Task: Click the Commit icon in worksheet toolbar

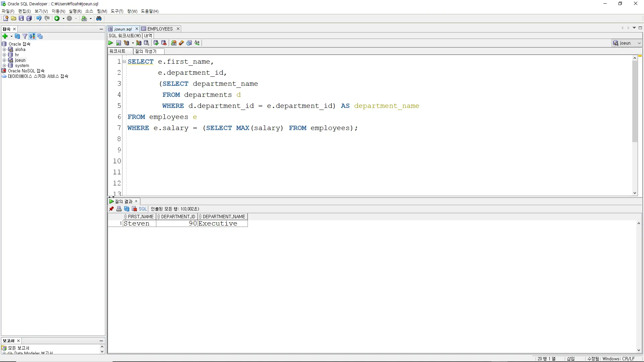Action: point(156,43)
